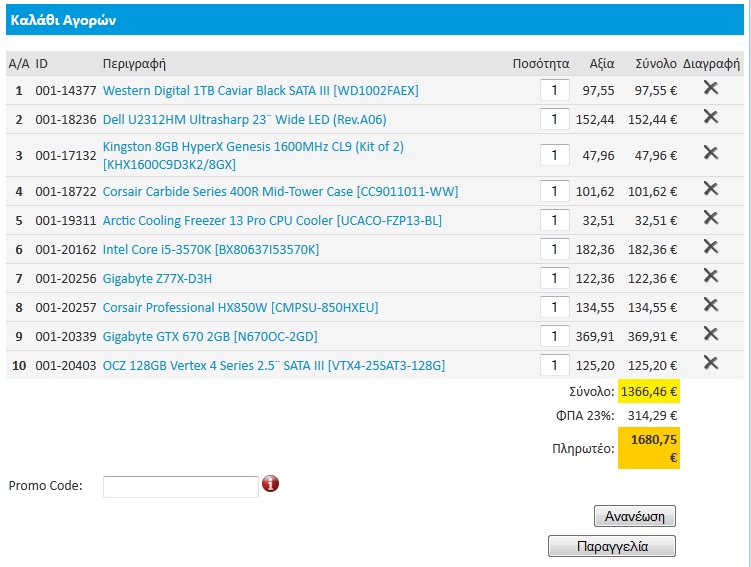
Task: Click the ID 001-20403 cell
Action: (66, 366)
